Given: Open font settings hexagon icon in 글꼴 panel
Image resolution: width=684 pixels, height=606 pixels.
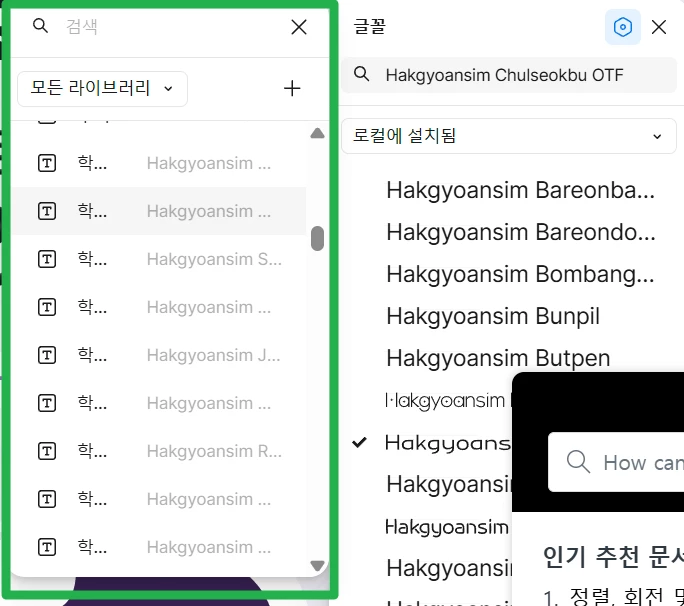Looking at the screenshot, I should point(622,27).
